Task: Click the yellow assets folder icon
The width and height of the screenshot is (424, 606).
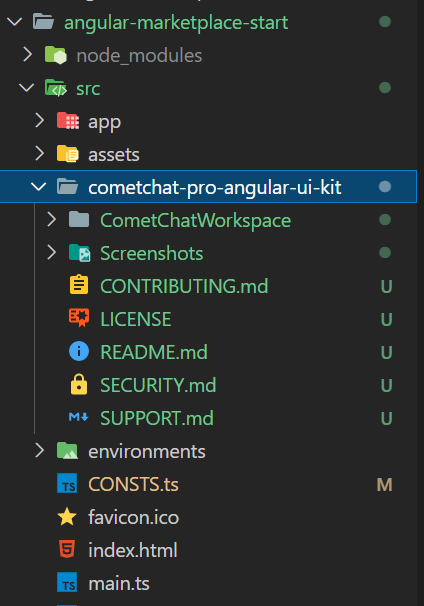Action: (x=68, y=154)
